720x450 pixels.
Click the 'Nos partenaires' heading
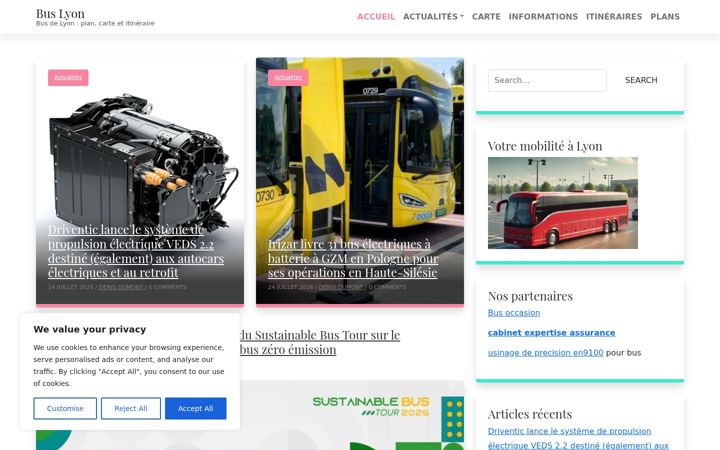click(x=530, y=296)
